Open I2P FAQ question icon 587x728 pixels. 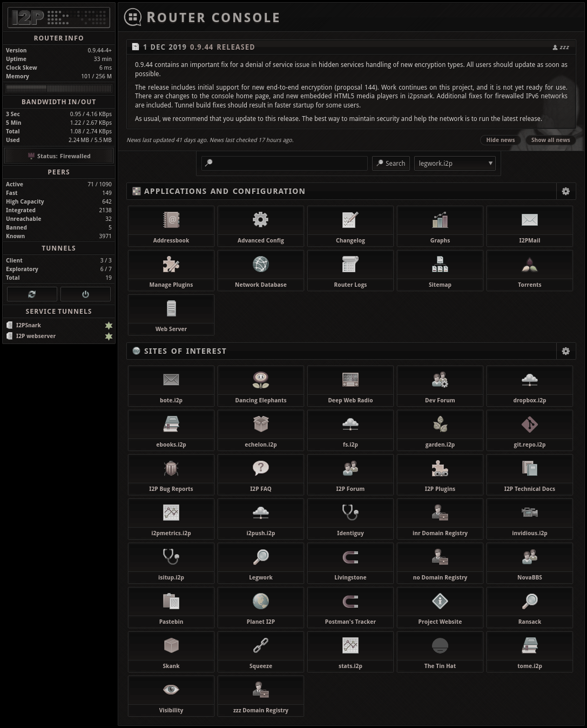(x=261, y=468)
